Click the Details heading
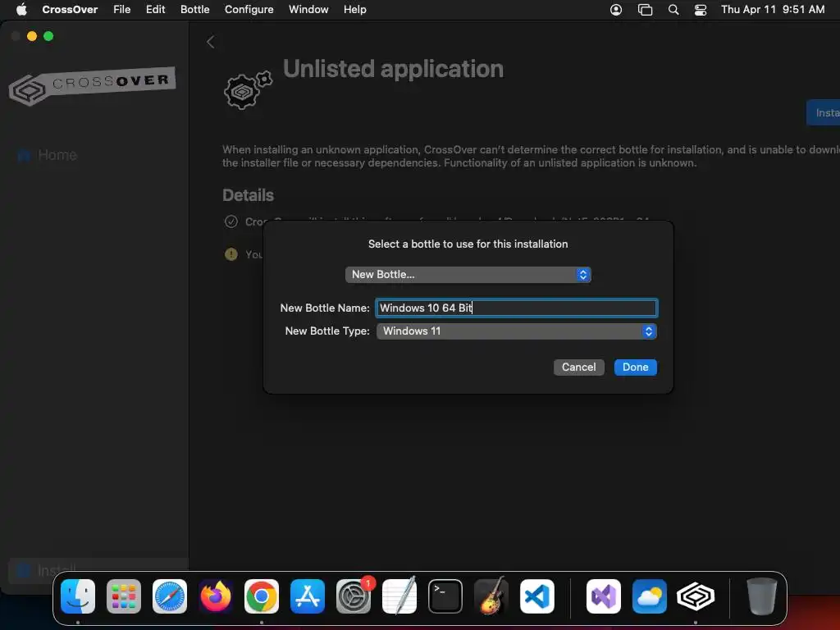The image size is (840, 630). click(248, 195)
